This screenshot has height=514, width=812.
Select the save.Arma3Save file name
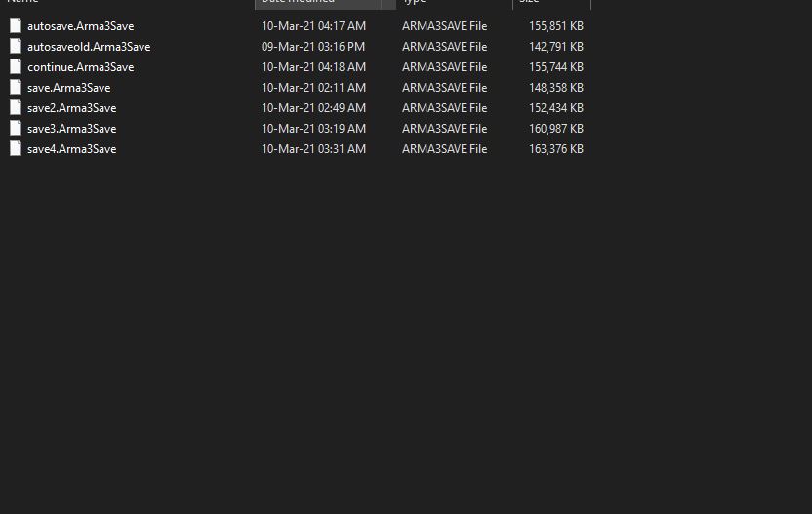point(68,88)
